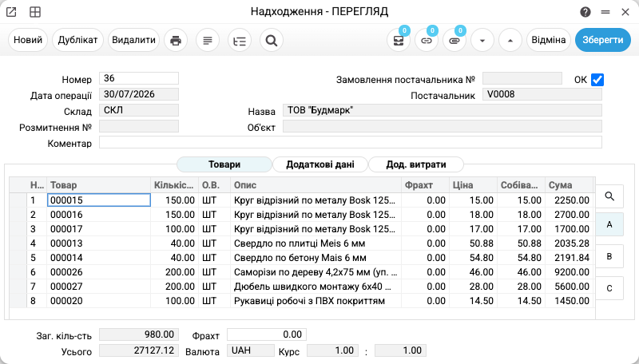Click item code cell 000013

98,243
